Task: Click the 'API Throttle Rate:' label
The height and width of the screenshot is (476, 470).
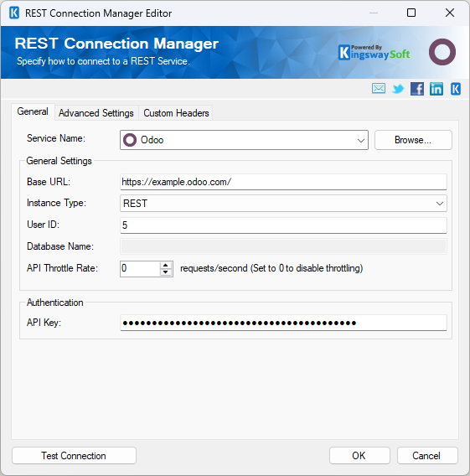Action: (62, 268)
